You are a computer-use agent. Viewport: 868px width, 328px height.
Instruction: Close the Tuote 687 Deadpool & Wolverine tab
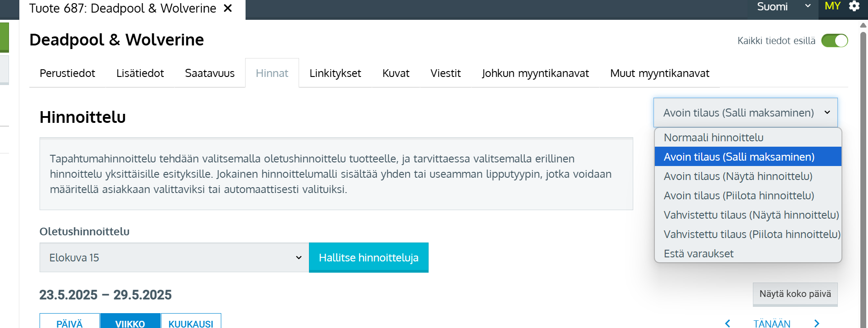coord(228,8)
